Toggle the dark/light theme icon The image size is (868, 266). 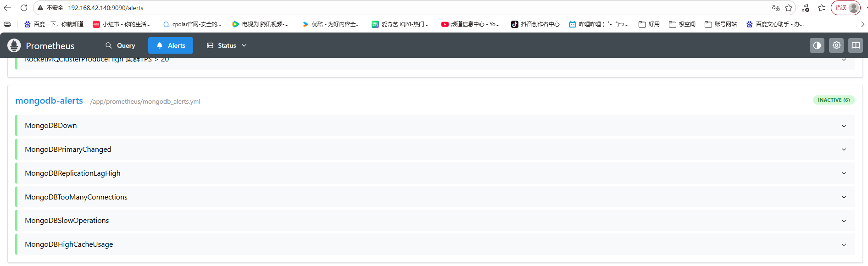point(817,45)
